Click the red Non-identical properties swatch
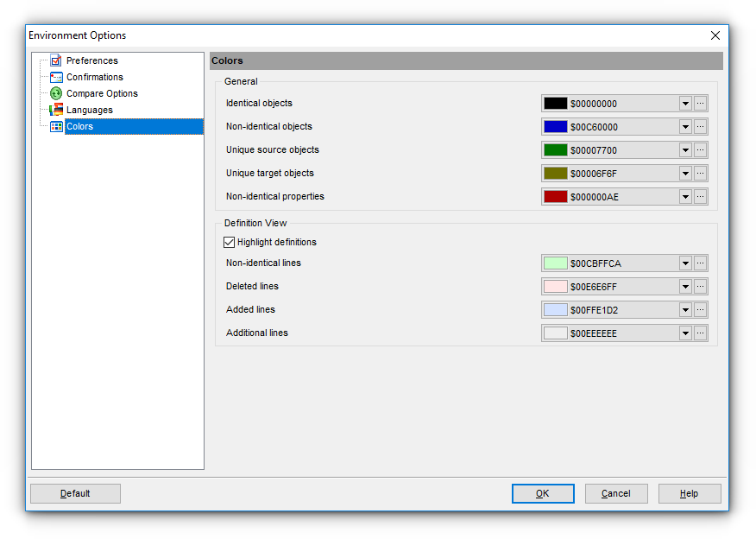 [x=556, y=197]
